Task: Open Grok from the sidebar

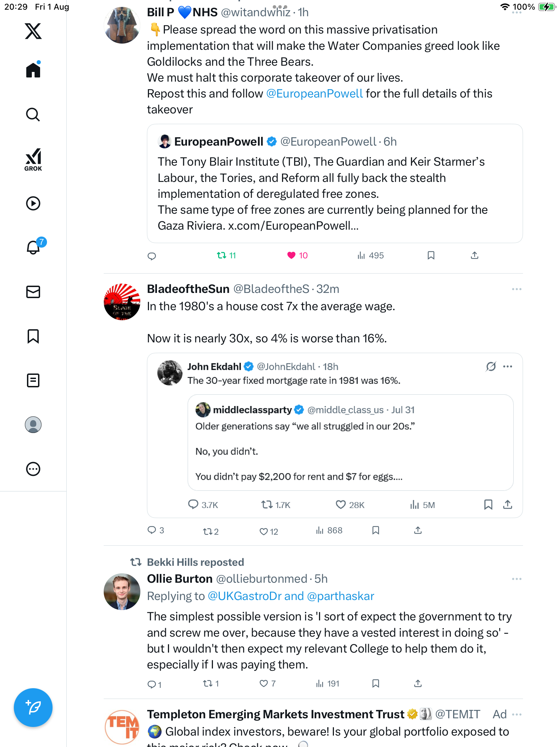Action: tap(33, 159)
